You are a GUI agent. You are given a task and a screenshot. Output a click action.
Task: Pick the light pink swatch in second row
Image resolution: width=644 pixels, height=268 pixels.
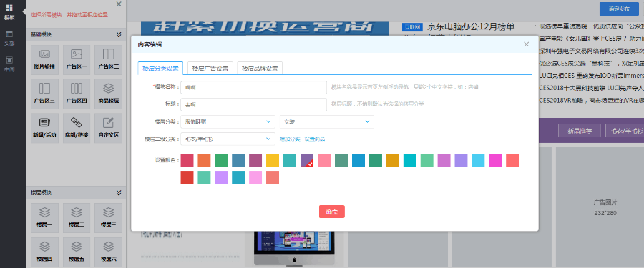point(255,177)
